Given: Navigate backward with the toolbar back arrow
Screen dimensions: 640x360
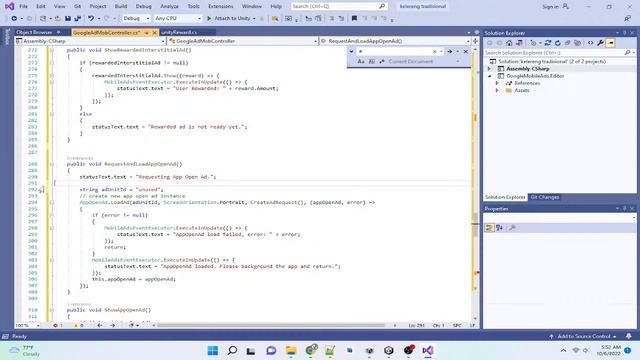Looking at the screenshot, I should (14, 18).
